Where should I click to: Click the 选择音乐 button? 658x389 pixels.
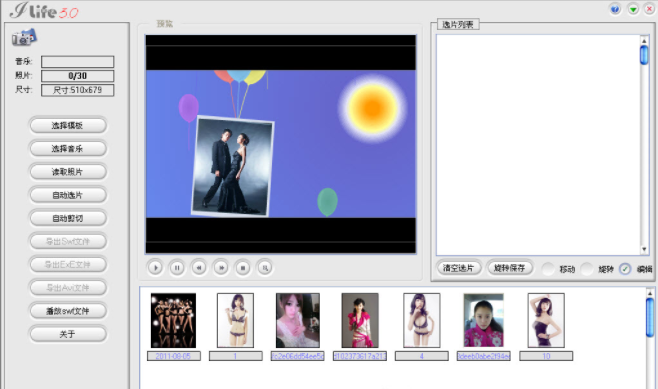pyautogui.click(x=68, y=149)
